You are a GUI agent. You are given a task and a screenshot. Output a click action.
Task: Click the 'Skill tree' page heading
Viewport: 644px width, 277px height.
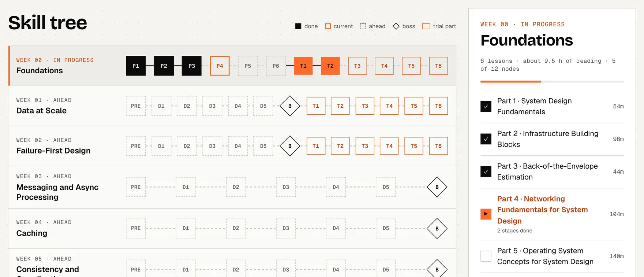coord(48,23)
